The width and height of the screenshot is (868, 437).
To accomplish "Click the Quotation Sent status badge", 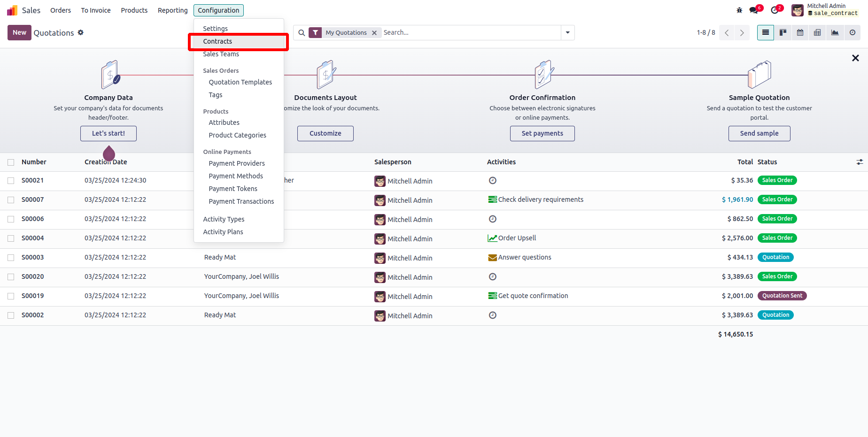I will [x=782, y=296].
